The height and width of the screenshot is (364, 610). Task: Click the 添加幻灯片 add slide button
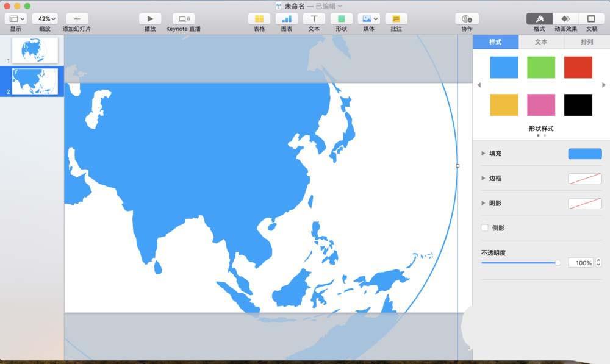click(x=76, y=18)
